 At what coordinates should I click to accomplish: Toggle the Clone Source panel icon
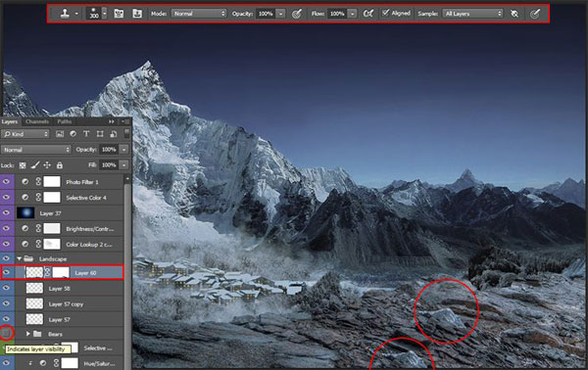coord(137,14)
